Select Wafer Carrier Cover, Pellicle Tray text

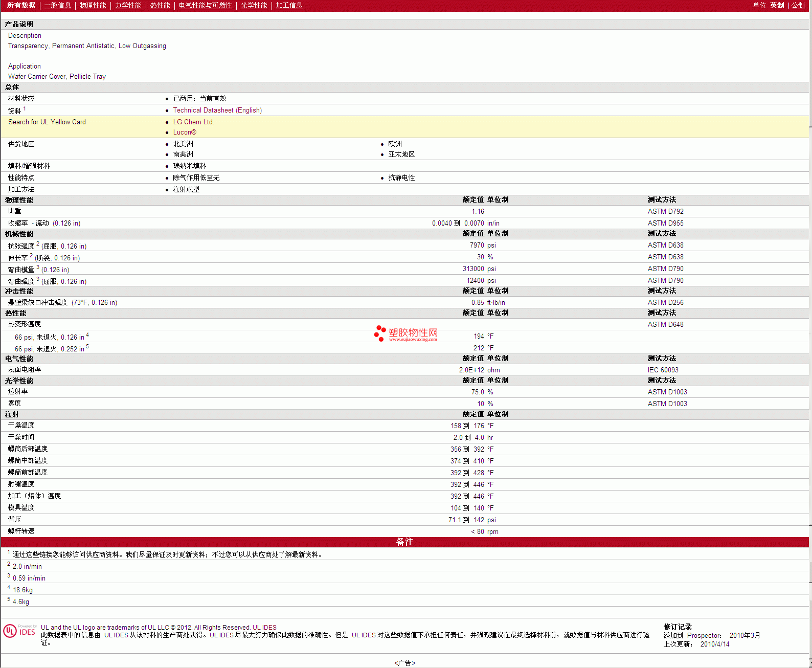[57, 76]
